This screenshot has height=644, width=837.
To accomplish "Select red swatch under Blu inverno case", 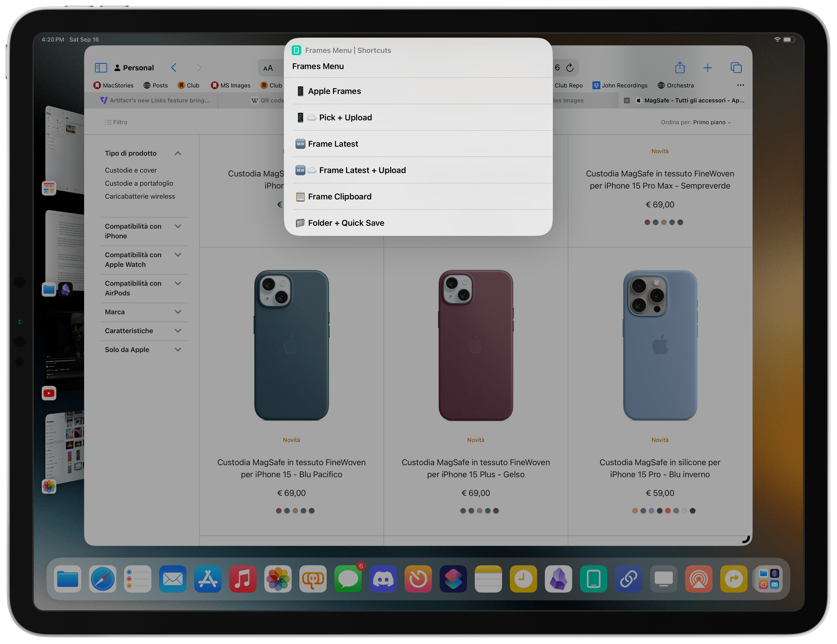I will [x=668, y=511].
